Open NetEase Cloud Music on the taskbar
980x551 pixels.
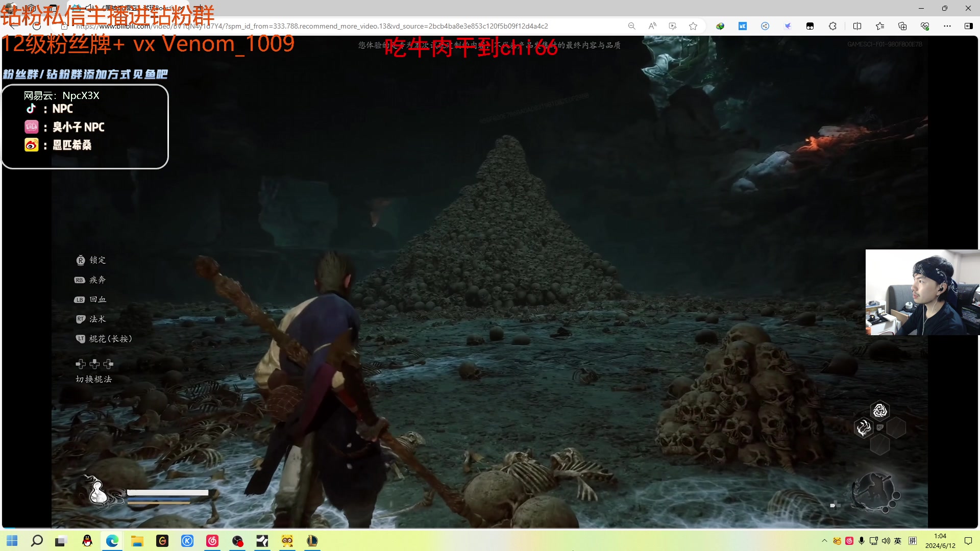pos(212,541)
